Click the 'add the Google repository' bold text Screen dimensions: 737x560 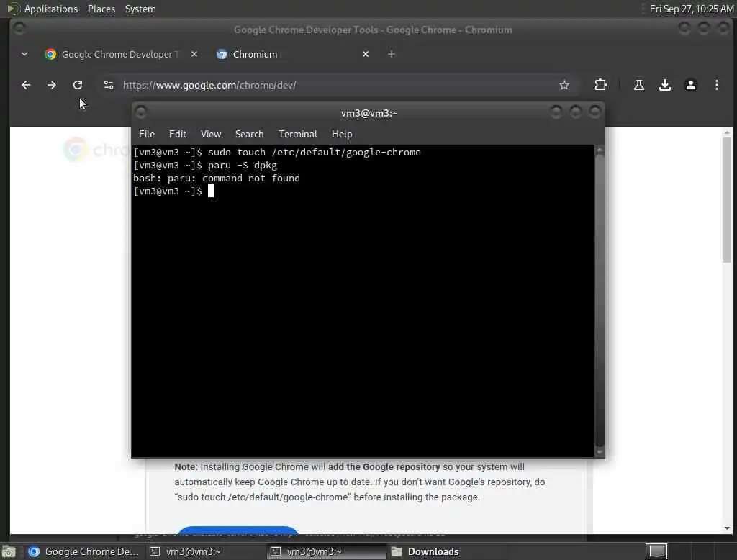pyautogui.click(x=384, y=467)
